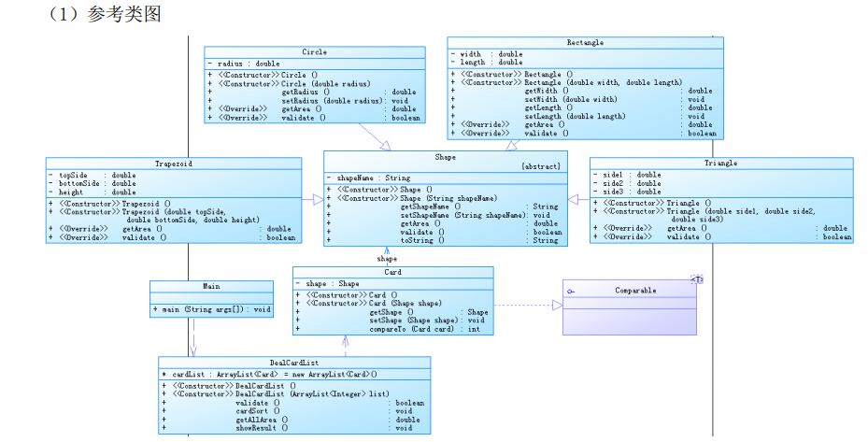Click the Comparable interface lollipop icon
The height and width of the screenshot is (442, 868).
[x=571, y=292]
